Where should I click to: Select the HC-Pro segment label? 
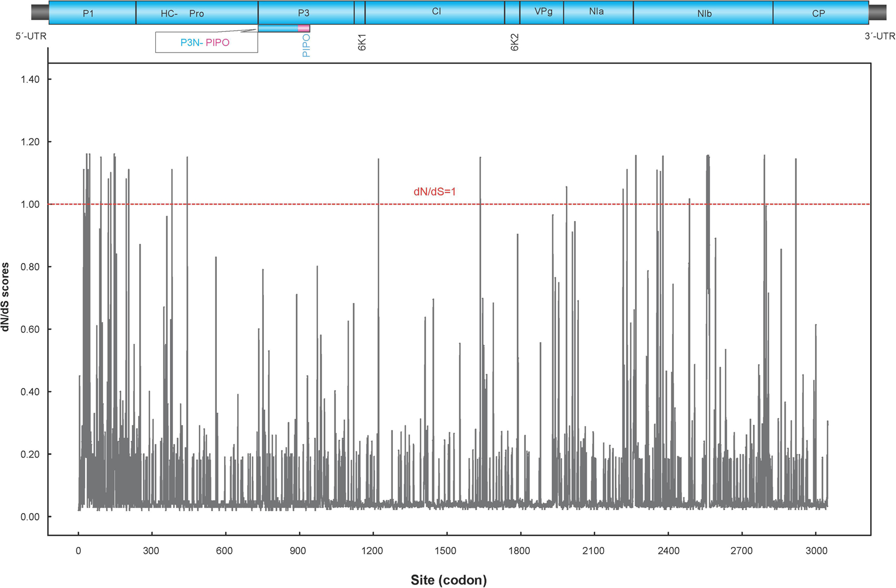point(183,14)
